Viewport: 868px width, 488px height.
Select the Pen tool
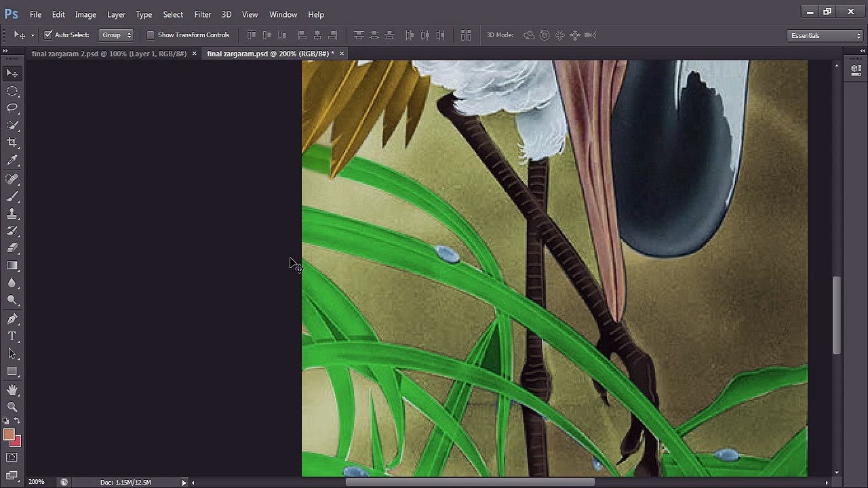tap(12, 319)
